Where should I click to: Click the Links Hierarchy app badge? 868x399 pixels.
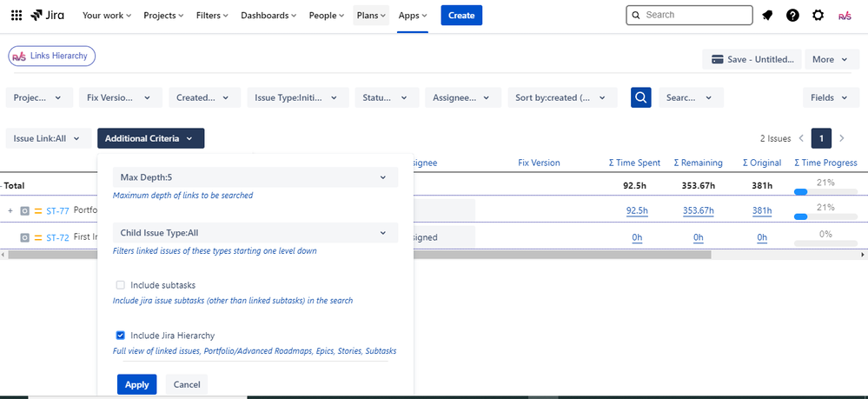click(51, 56)
